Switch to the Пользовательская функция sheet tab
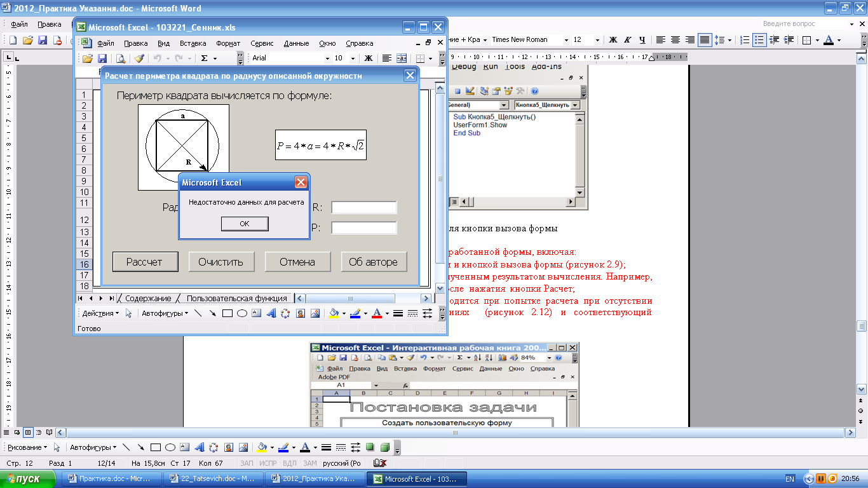 click(236, 298)
